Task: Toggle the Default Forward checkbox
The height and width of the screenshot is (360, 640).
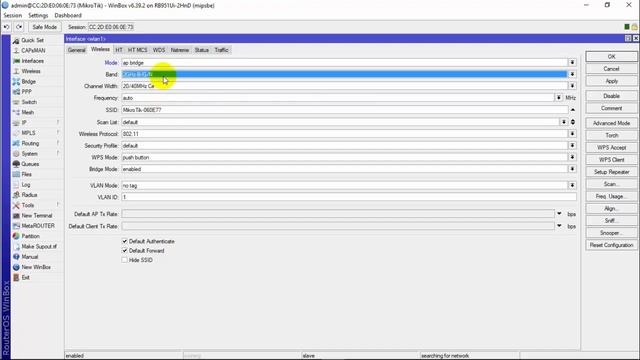Action: pyautogui.click(x=125, y=251)
